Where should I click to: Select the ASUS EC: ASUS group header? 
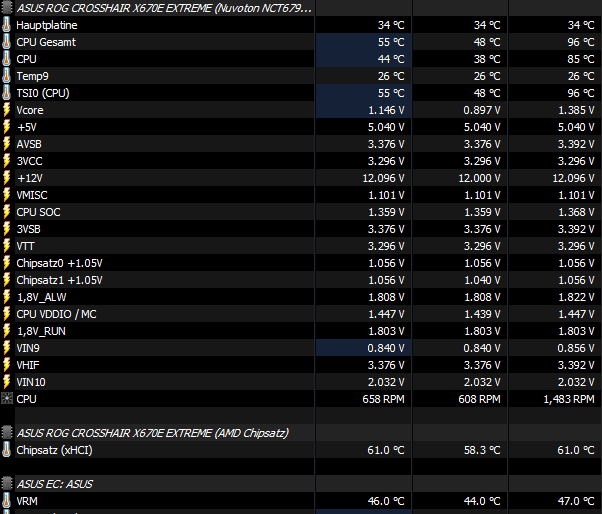point(55,484)
